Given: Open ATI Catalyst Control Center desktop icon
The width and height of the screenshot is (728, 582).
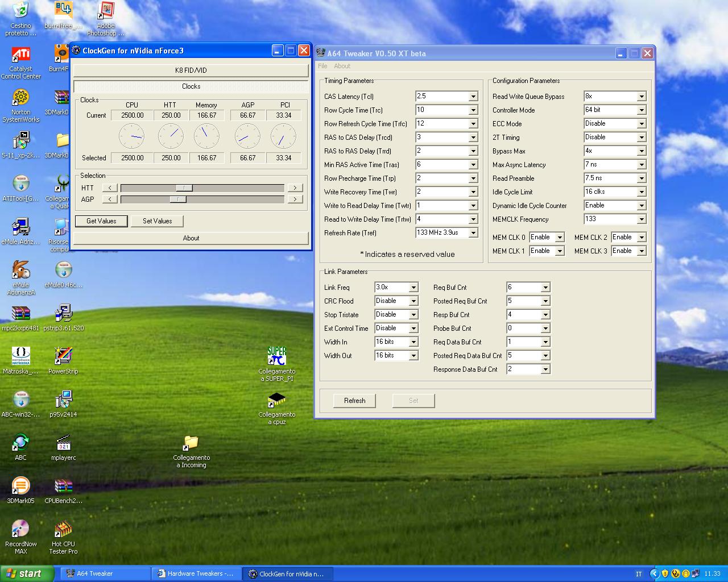Looking at the screenshot, I should click(20, 54).
